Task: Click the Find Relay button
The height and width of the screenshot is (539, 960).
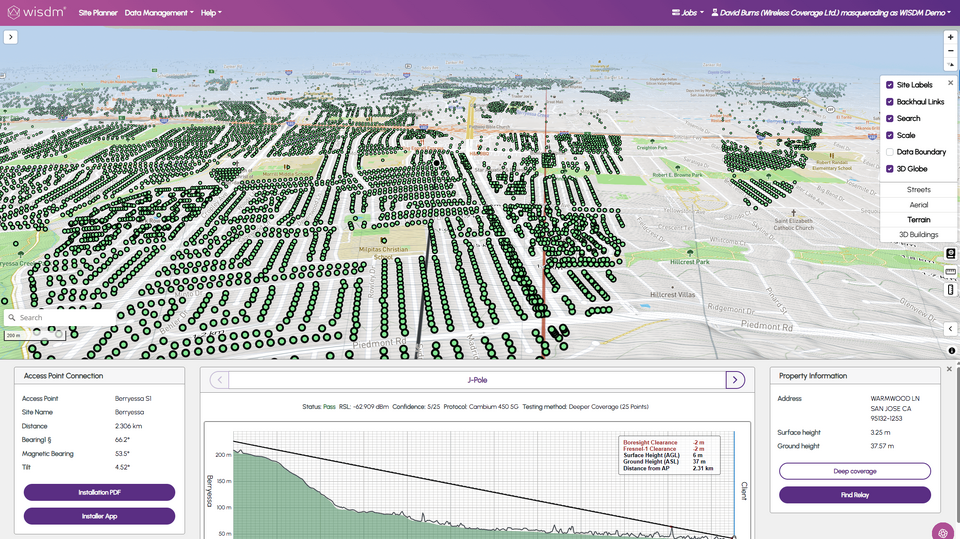Action: pos(855,495)
